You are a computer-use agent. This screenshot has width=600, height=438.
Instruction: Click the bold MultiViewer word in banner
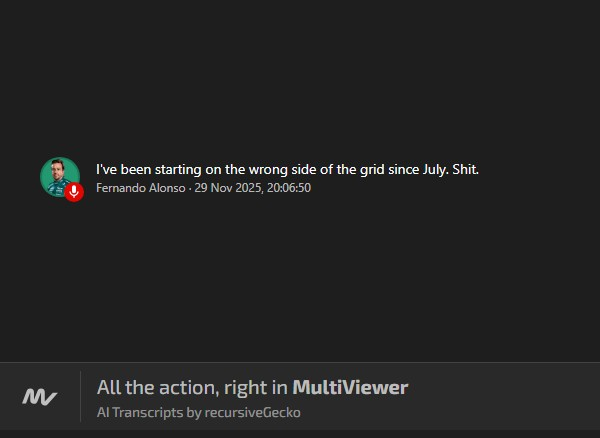click(350, 387)
